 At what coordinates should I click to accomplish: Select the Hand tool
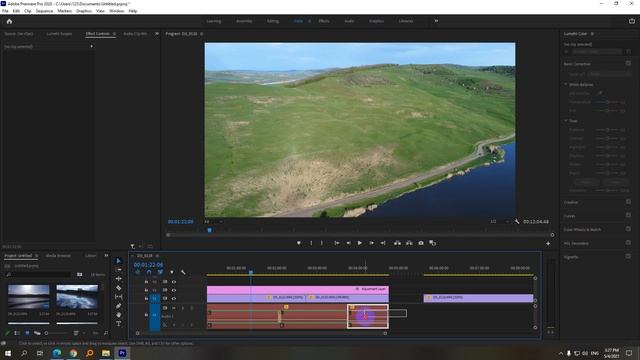click(118, 315)
